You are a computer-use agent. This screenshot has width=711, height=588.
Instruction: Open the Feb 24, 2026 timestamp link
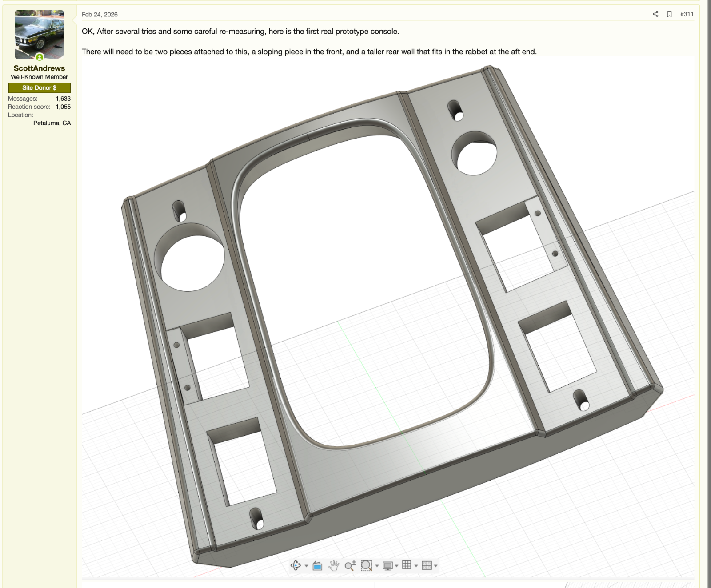(x=100, y=14)
